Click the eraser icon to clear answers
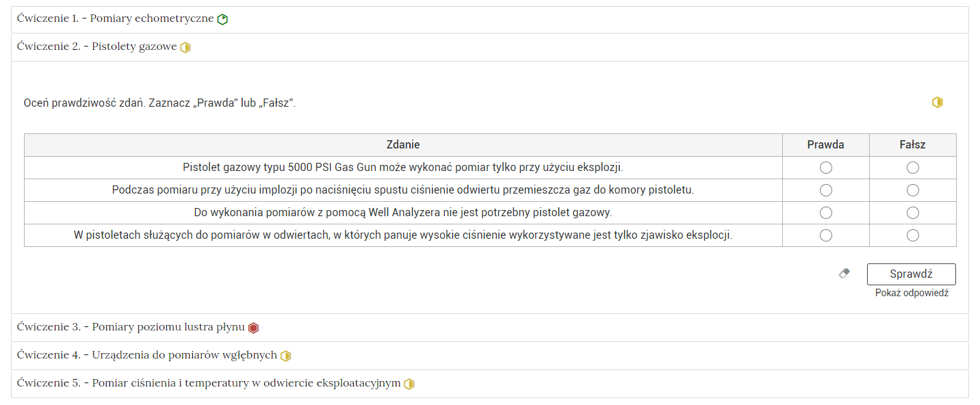The width and height of the screenshot is (980, 405). click(844, 274)
